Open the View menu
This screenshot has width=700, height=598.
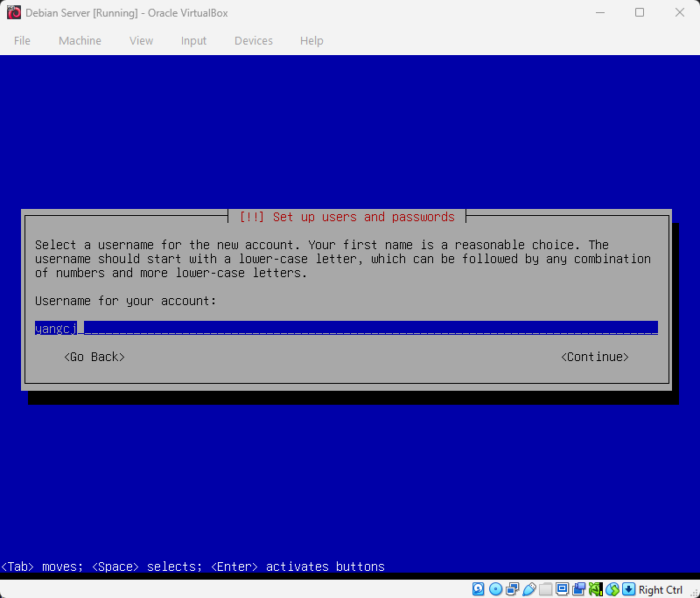pos(141,40)
